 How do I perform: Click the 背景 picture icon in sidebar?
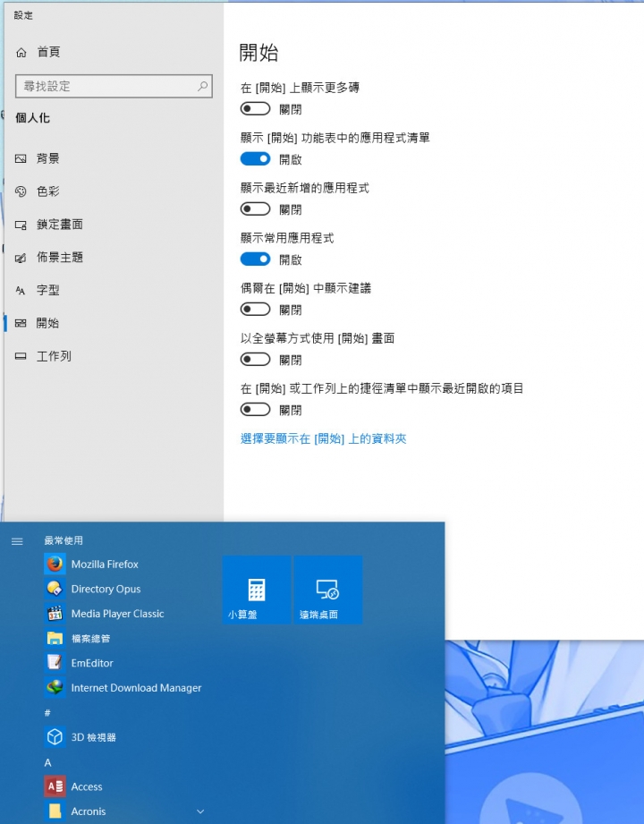(x=21, y=158)
